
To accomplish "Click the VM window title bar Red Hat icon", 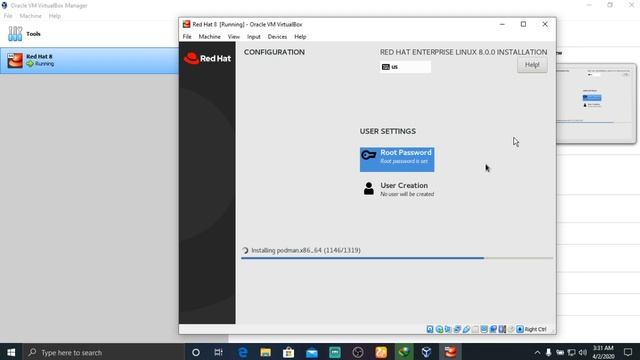I will coord(186,24).
